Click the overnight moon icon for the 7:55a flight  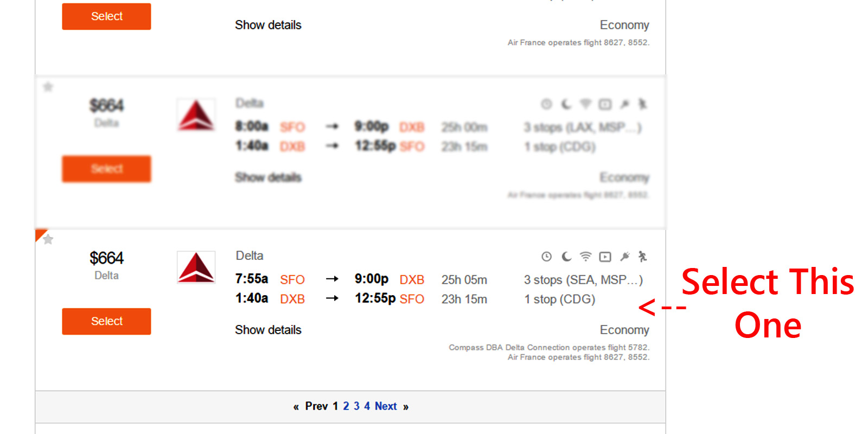point(566,257)
